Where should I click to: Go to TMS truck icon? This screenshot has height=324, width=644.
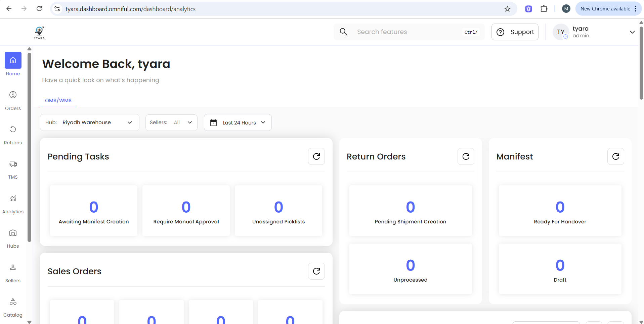click(x=13, y=164)
